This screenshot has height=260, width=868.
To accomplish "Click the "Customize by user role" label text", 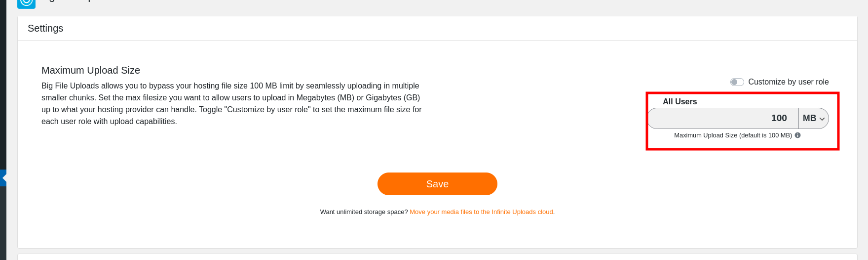I will (788, 82).
